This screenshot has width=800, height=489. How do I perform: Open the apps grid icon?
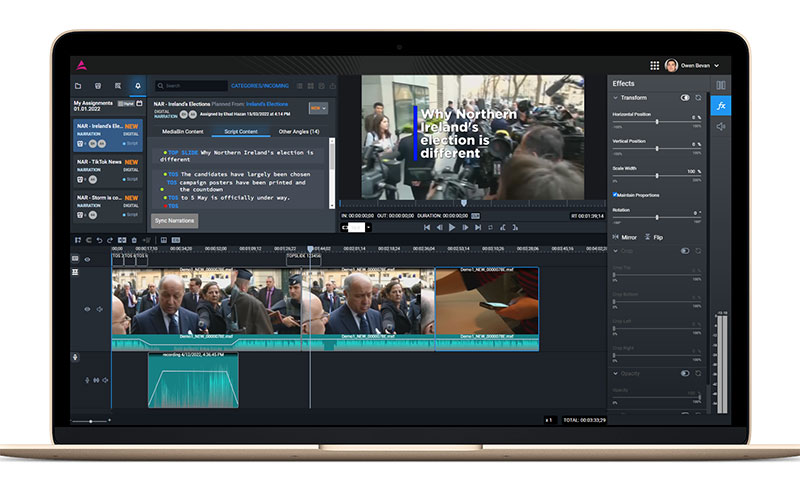click(x=654, y=65)
